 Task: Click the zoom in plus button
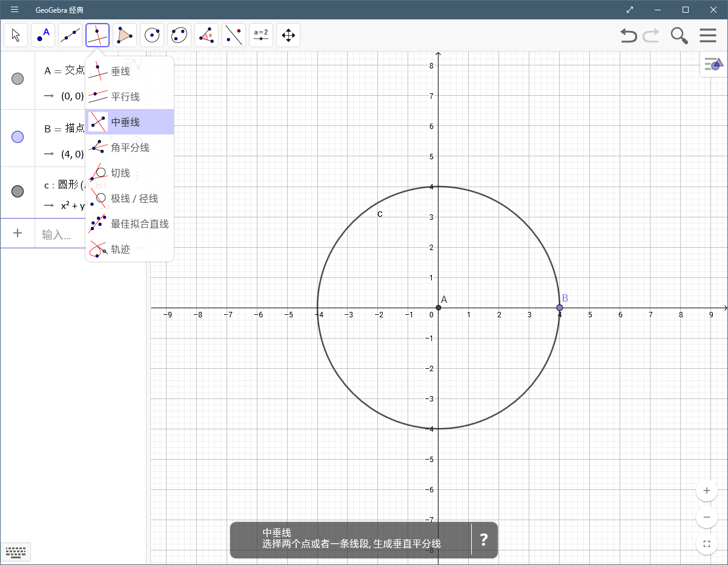[x=707, y=491]
